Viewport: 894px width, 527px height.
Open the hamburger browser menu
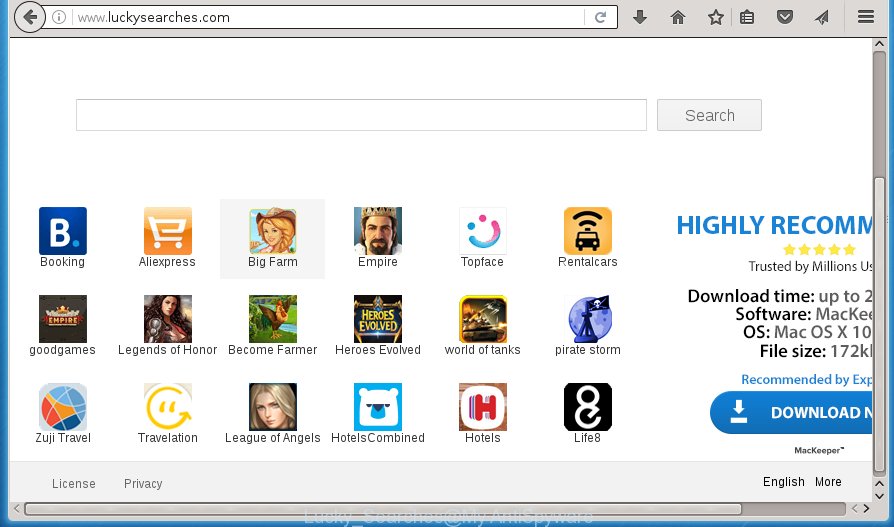(865, 17)
